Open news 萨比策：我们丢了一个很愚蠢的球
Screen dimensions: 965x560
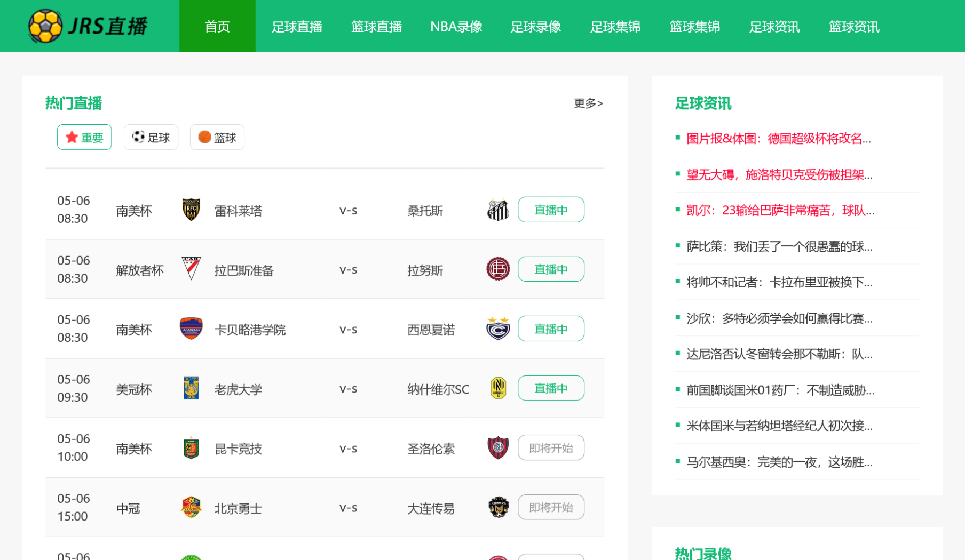point(779,246)
